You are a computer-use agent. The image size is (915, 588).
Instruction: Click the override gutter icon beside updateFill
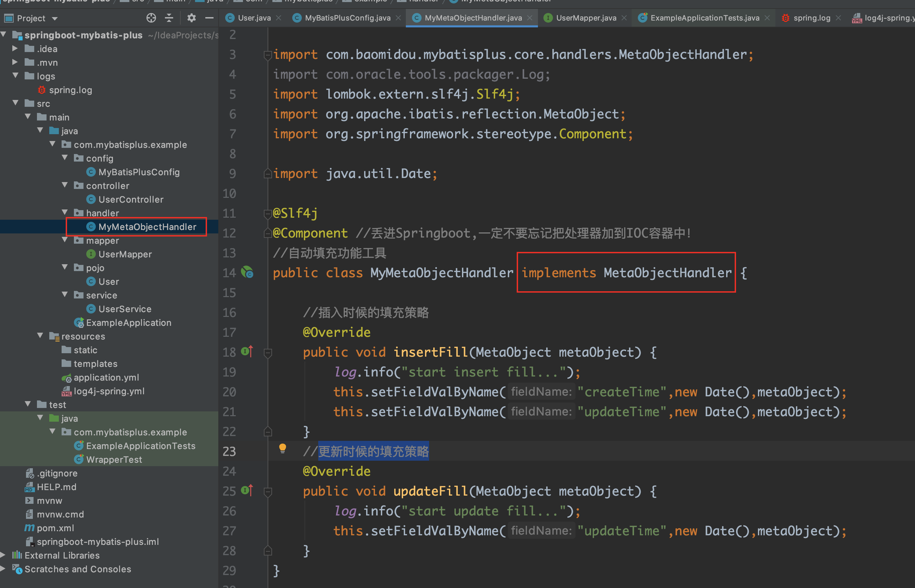(x=247, y=490)
